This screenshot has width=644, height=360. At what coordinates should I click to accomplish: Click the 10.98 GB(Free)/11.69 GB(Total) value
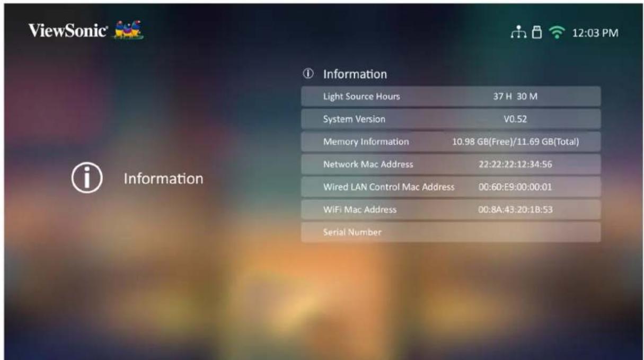pos(515,142)
